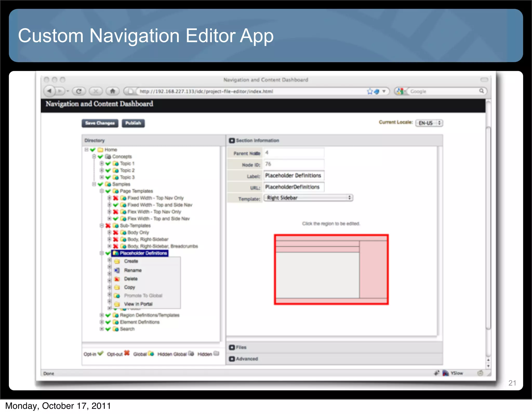The height and width of the screenshot is (414, 532).
Task: Click the Save Changes button
Action: click(x=100, y=123)
